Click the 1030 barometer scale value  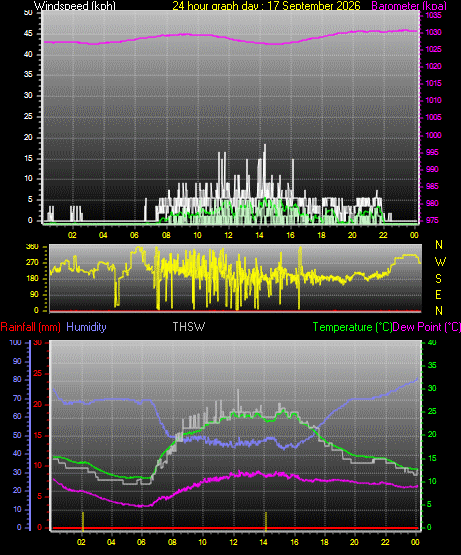433,32
